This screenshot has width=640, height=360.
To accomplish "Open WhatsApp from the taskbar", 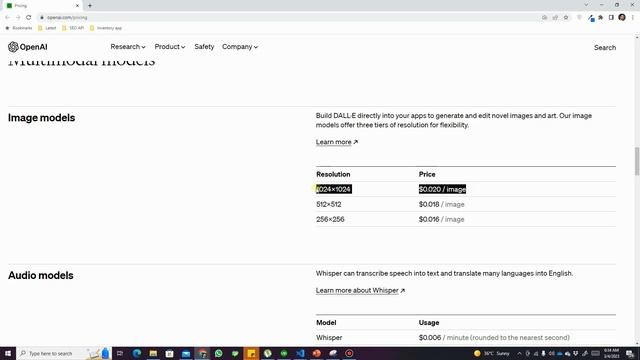I will click(218, 353).
